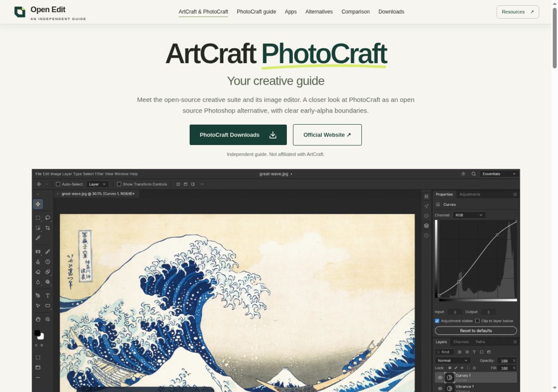Uncheck the Adjustment visible checkbox
This screenshot has width=558, height=392.
tap(437, 321)
